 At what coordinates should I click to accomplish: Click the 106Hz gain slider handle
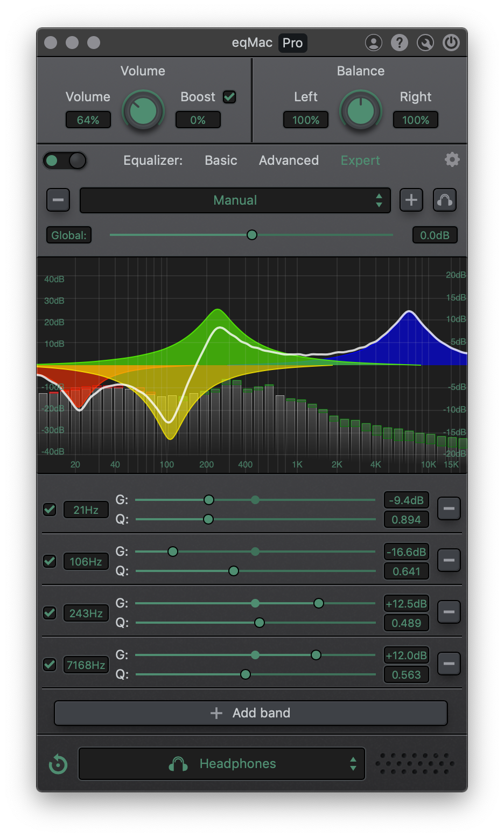(173, 552)
